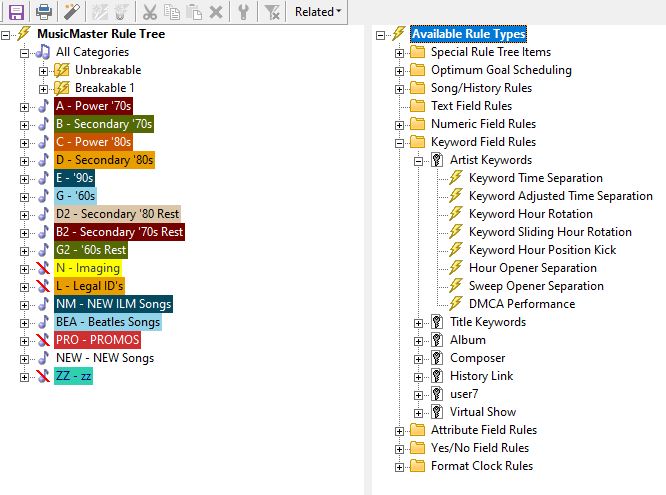Screen dimensions: 666x495
Task: Click the crossed note icon beside PRO - PROMOS
Action: click(43, 340)
